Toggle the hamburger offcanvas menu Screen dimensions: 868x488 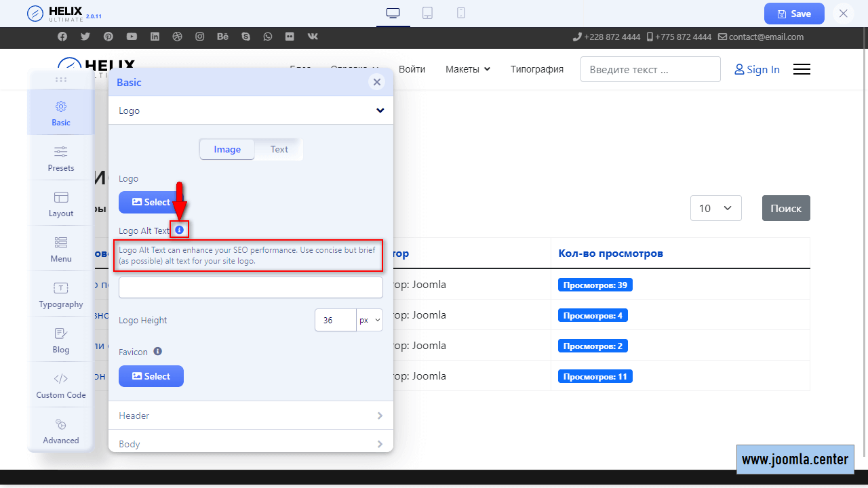pos(802,69)
